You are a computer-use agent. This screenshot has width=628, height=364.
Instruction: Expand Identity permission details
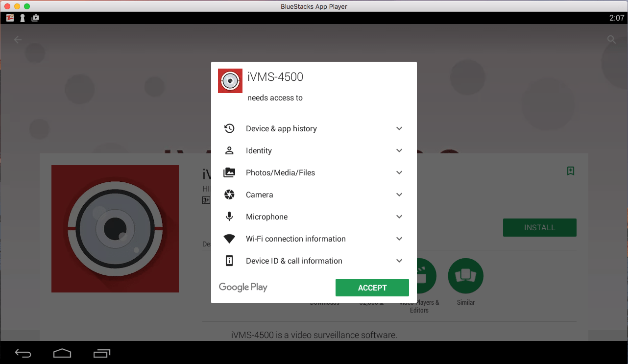point(399,150)
